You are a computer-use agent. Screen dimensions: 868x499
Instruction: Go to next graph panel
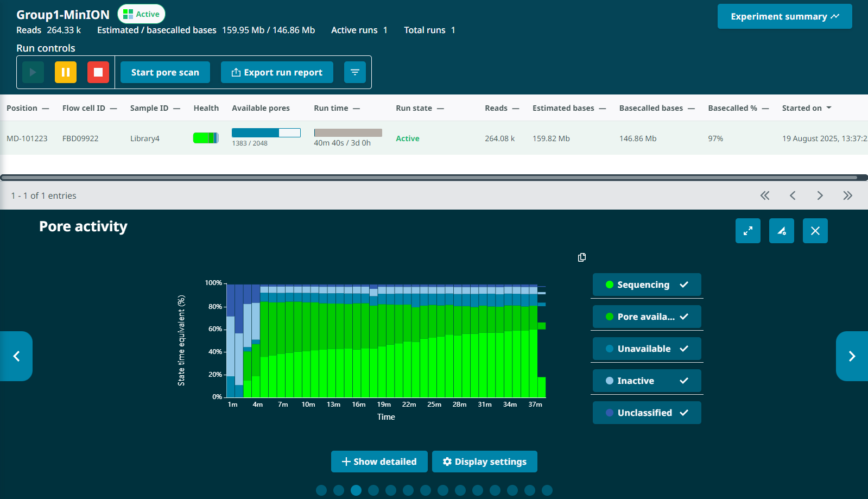click(851, 356)
